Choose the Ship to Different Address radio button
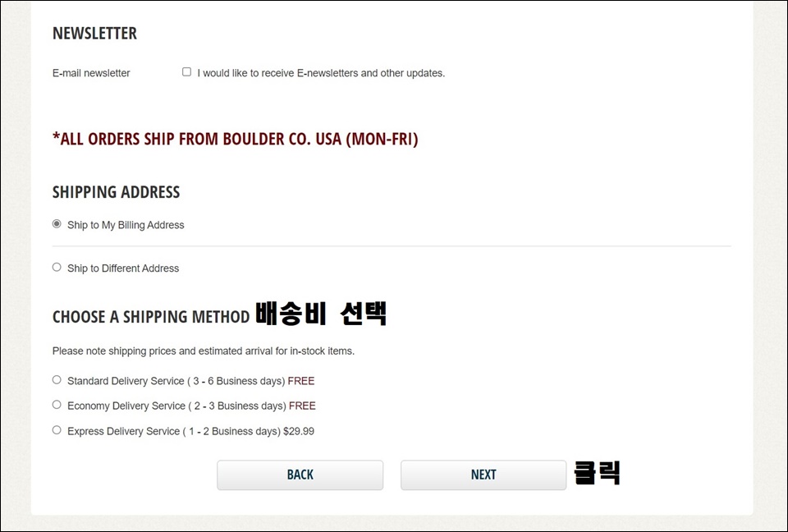 point(57,267)
